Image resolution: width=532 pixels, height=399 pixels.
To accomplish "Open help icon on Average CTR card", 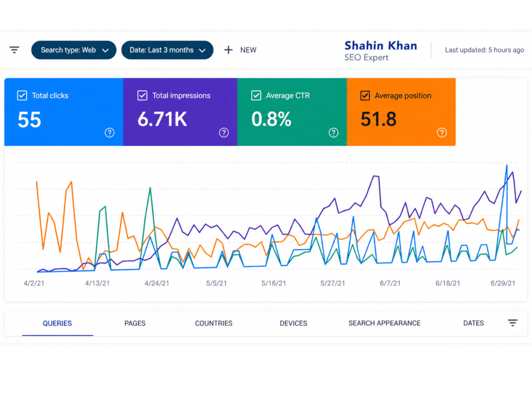I will click(x=334, y=132).
